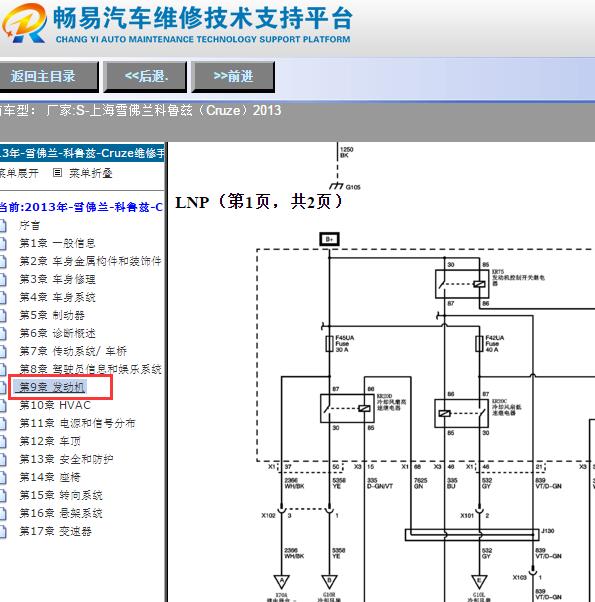
Task: Click the X101 connector label
Action: [x=467, y=516]
